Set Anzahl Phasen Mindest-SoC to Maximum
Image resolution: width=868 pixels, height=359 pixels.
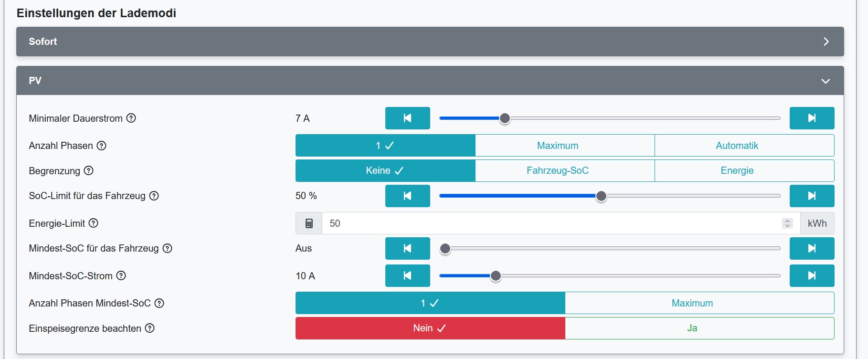pyautogui.click(x=700, y=303)
